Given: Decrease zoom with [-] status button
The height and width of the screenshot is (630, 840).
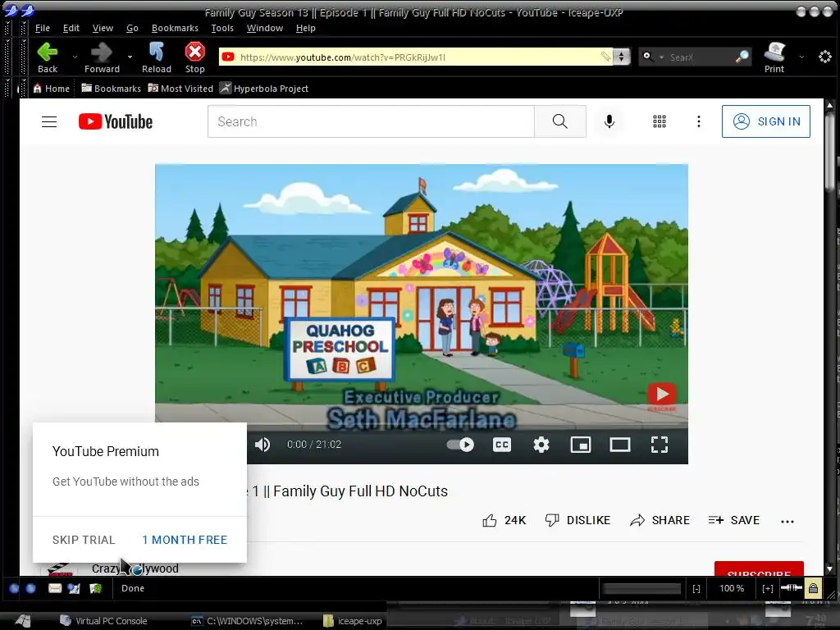Looking at the screenshot, I should click(696, 588).
